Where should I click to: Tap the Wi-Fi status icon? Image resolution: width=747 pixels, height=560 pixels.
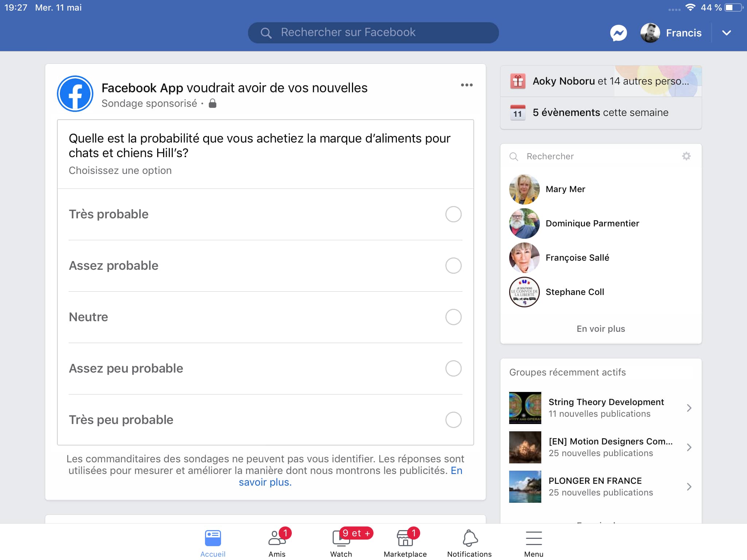(x=690, y=7)
